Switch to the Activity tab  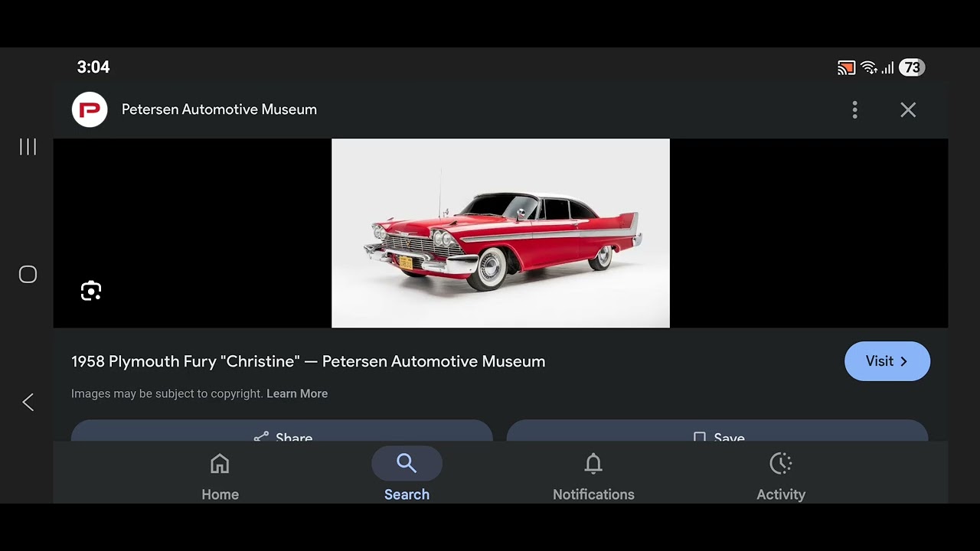click(x=781, y=476)
